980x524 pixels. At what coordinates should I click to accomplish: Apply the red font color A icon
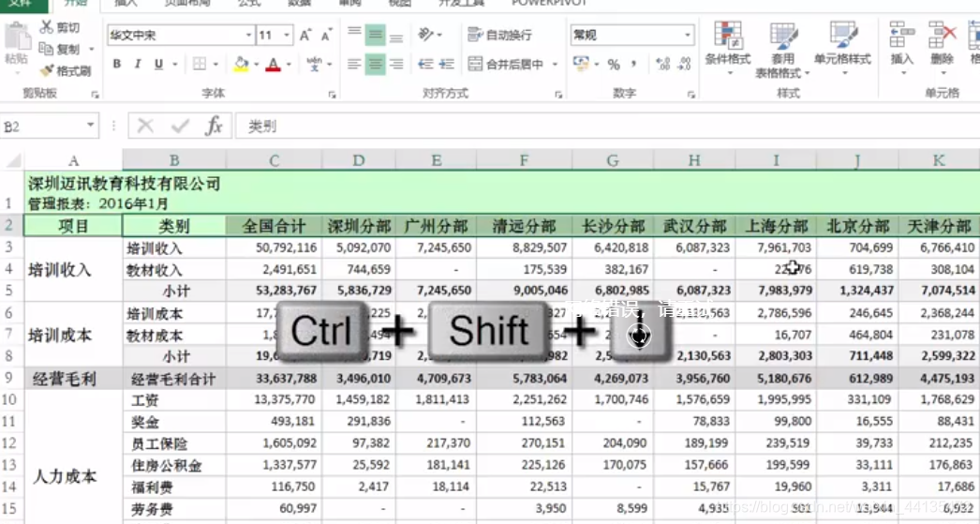coord(274,64)
